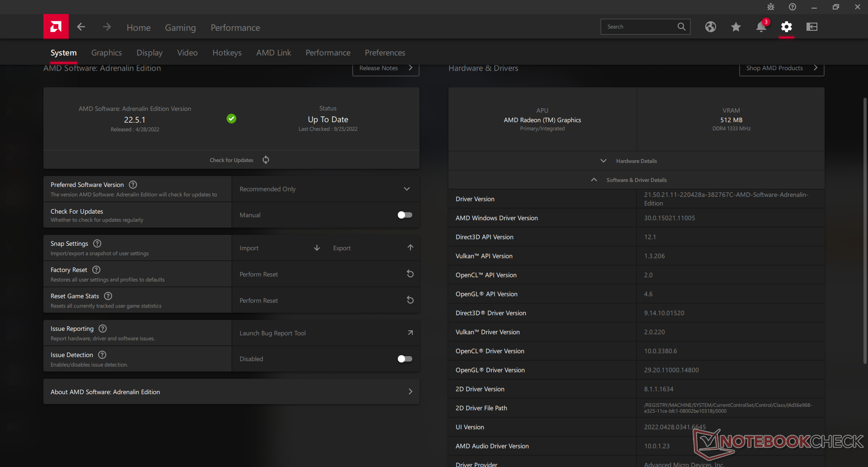Collapse Software & Driver Details section
The width and height of the screenshot is (868, 467).
click(x=636, y=180)
